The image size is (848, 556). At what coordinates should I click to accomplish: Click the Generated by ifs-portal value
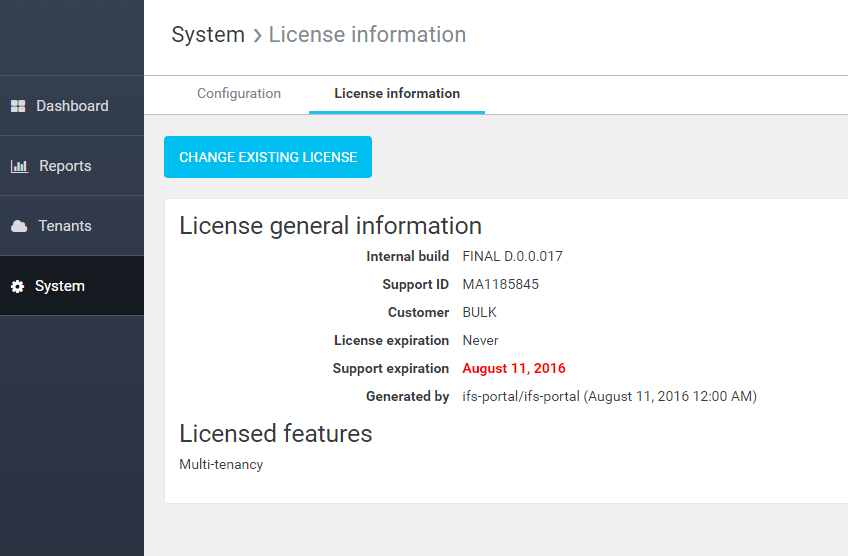(x=609, y=396)
